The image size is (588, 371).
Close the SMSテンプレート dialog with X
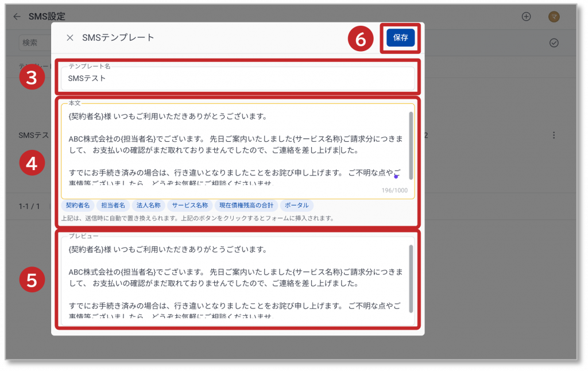coord(70,38)
